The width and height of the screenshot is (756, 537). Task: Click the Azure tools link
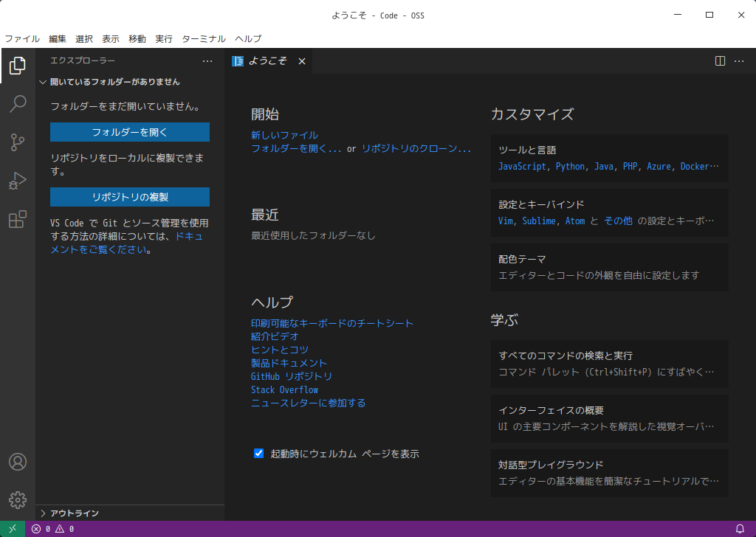pyautogui.click(x=659, y=167)
